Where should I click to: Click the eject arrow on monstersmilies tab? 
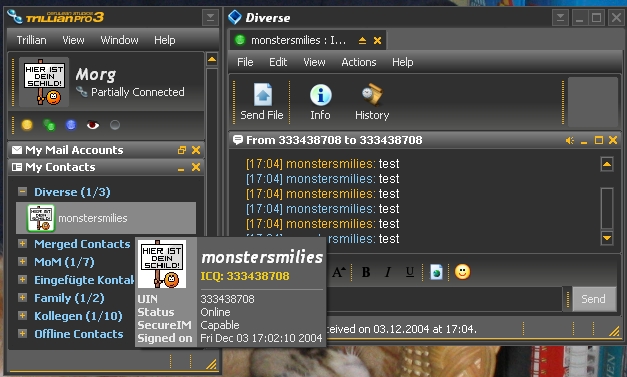(362, 40)
